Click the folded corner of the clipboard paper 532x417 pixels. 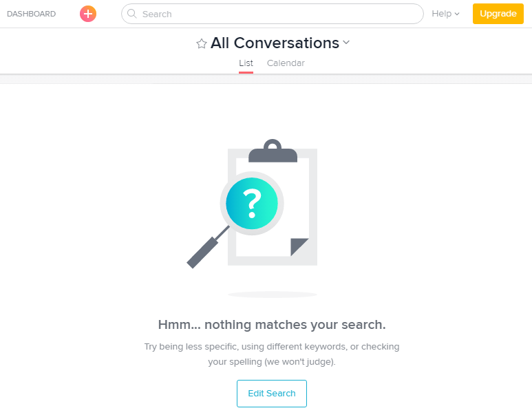(x=299, y=247)
